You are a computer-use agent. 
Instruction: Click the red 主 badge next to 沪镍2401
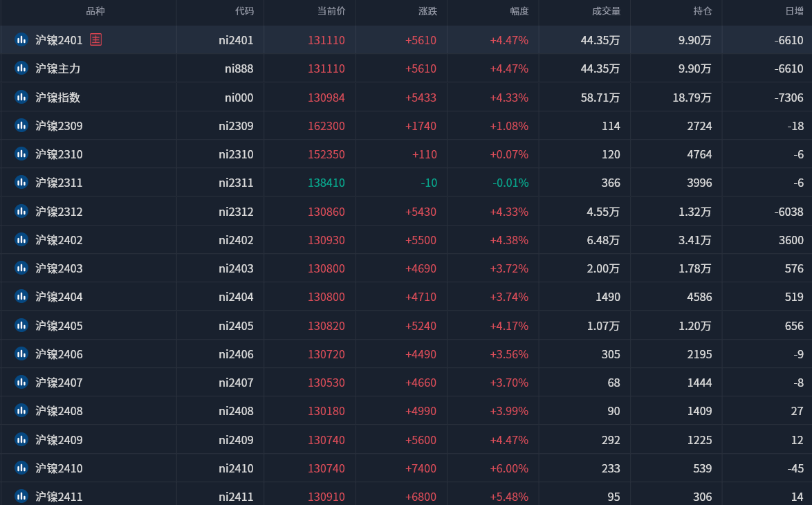(x=95, y=40)
